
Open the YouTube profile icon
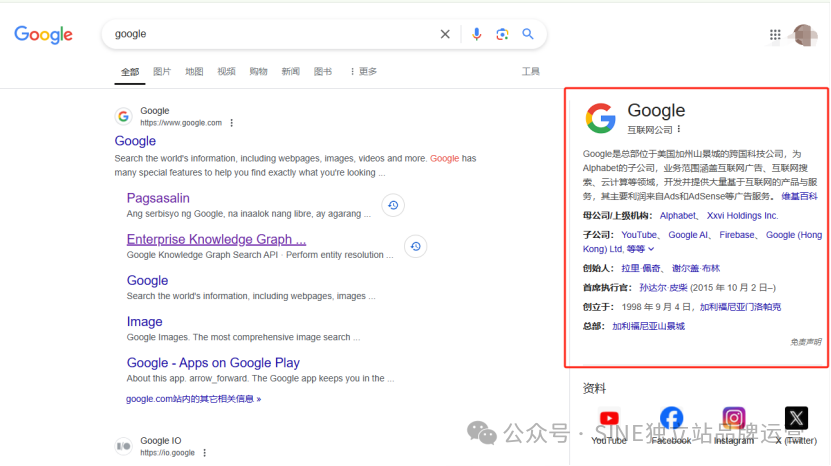point(609,419)
